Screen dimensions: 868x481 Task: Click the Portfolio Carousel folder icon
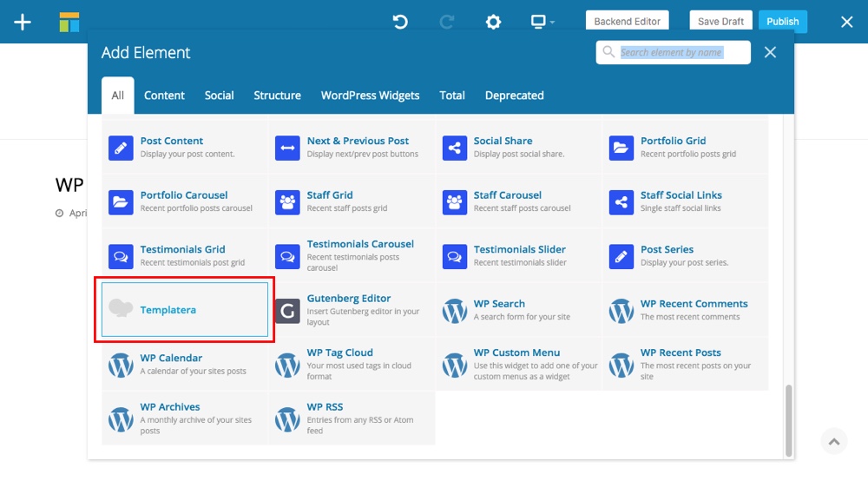tap(121, 202)
